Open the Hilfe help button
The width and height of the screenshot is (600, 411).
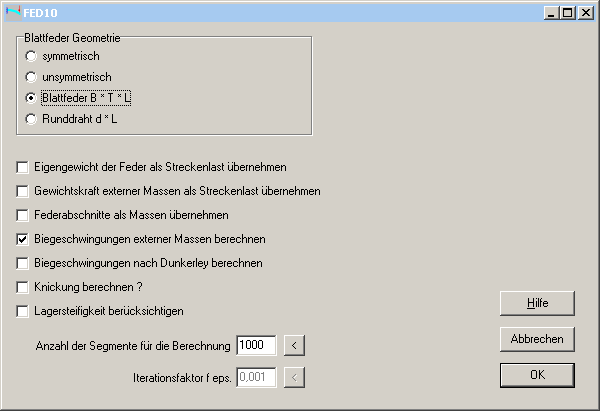[x=537, y=302]
